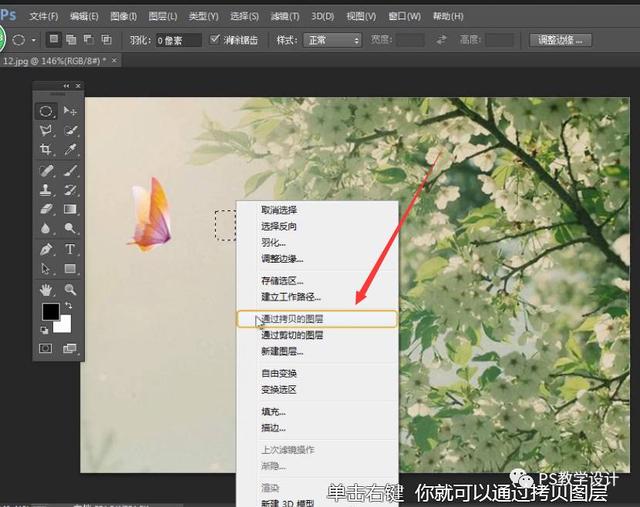Select the Elliptical Marquee tool
The image size is (640, 507).
tap(46, 111)
